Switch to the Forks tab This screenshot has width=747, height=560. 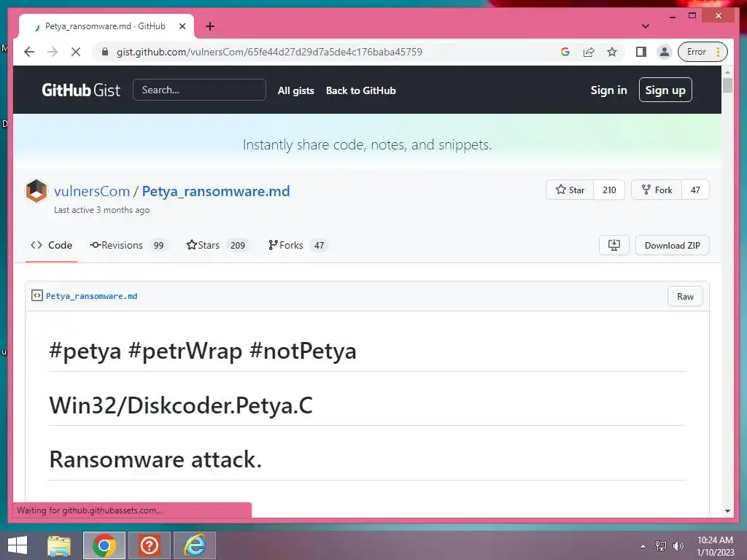298,245
